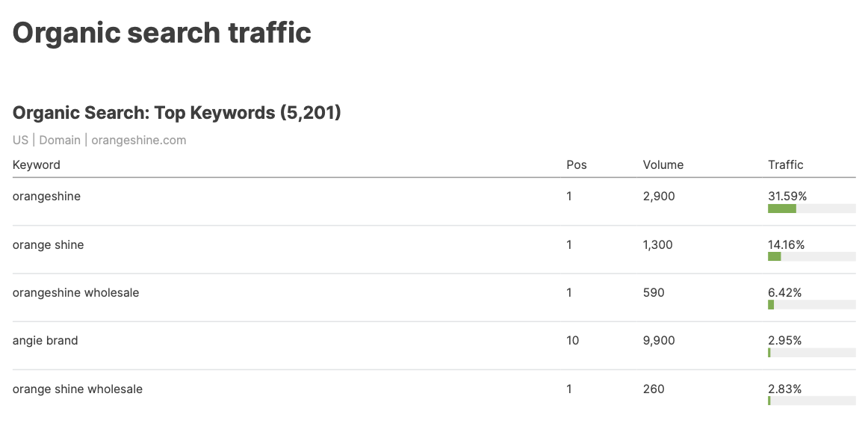The image size is (868, 435).
Task: Click the 'orange shine' keyword
Action: pos(48,244)
